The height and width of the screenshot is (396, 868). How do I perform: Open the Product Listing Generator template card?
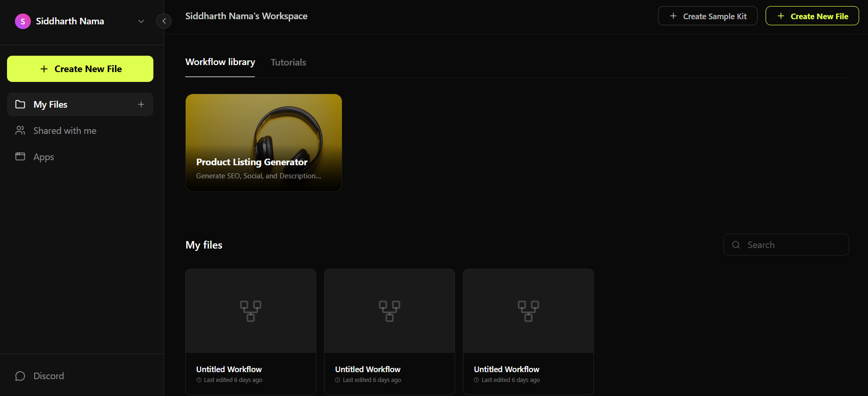pos(264,143)
